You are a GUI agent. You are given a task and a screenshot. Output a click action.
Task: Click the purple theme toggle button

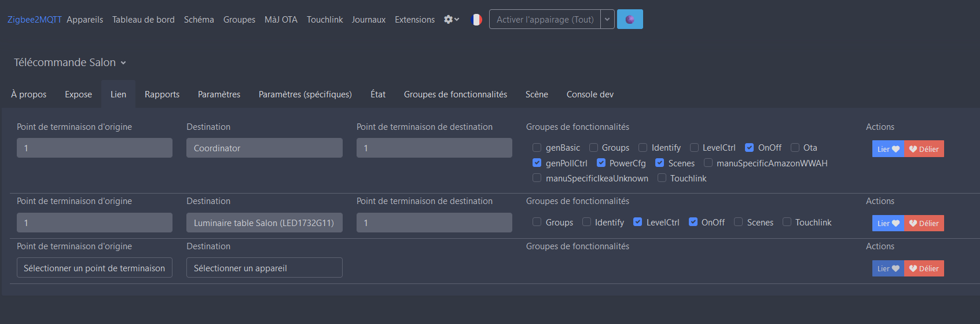pyautogui.click(x=630, y=20)
